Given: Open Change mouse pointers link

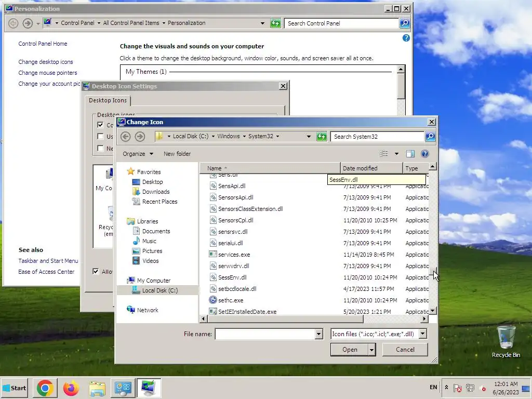Looking at the screenshot, I should [47, 73].
